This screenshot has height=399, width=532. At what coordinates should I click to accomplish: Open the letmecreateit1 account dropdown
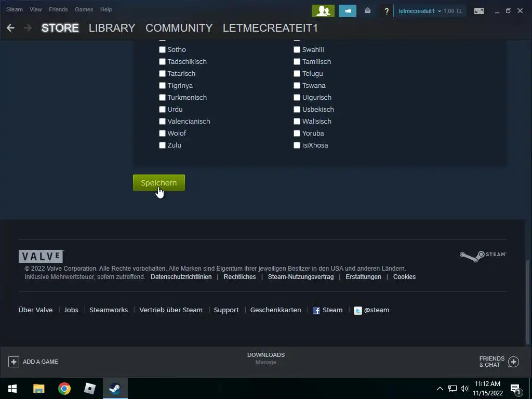tap(420, 11)
